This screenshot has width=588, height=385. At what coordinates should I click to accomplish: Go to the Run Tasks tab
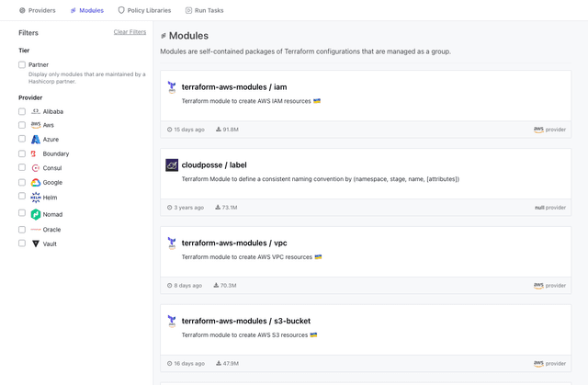pyautogui.click(x=204, y=10)
